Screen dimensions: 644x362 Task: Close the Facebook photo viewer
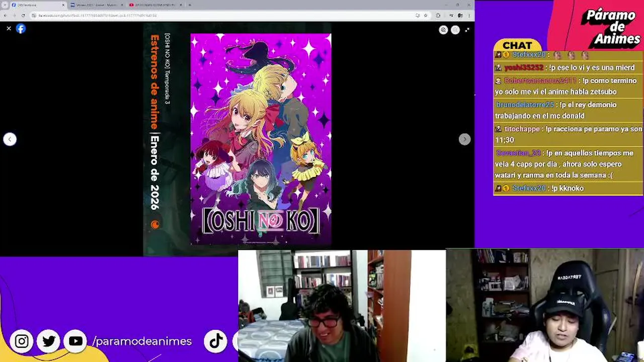(9, 29)
